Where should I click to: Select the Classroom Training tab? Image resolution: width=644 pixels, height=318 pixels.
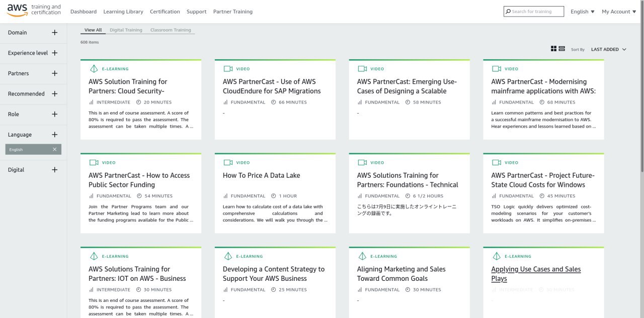tap(171, 30)
